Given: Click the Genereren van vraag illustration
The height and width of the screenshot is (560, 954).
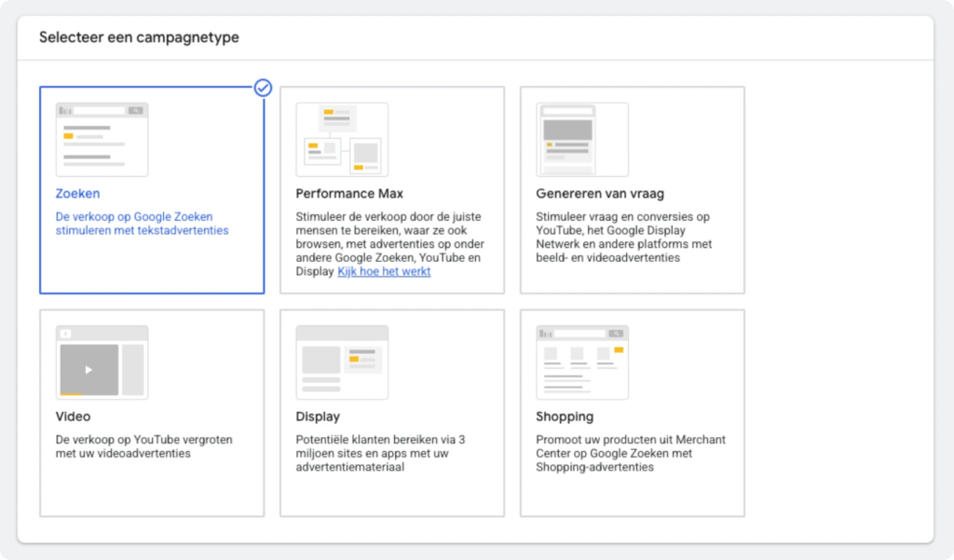Looking at the screenshot, I should 582,140.
